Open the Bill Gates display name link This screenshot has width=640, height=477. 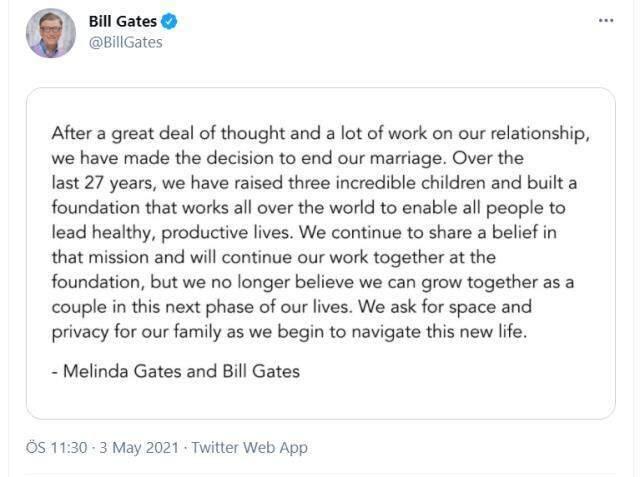point(122,21)
